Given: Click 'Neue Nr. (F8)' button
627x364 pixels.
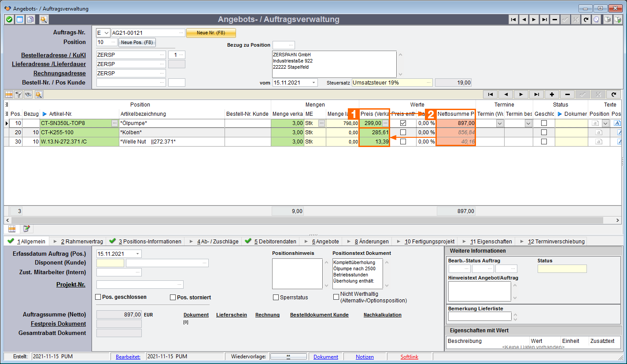Looking at the screenshot, I should pos(211,33).
